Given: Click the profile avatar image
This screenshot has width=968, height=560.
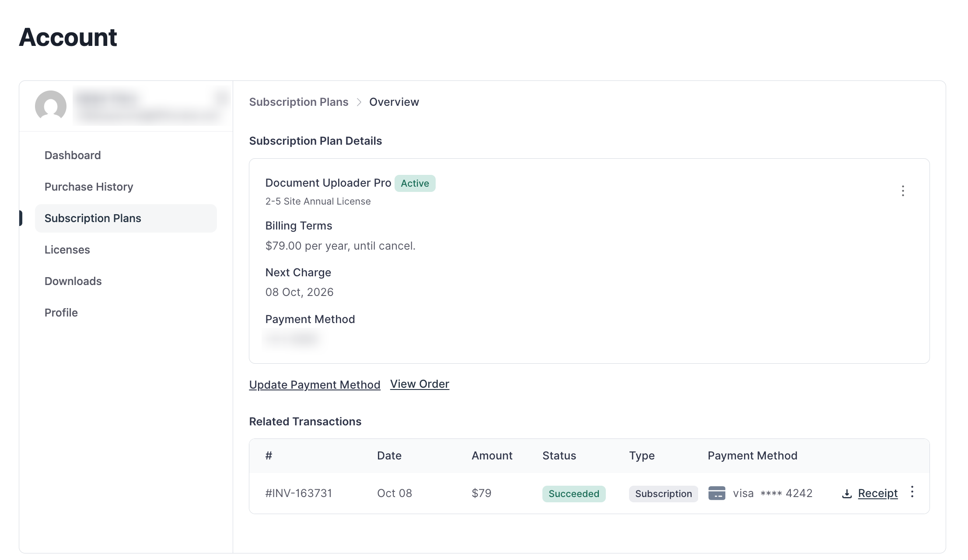Looking at the screenshot, I should pyautogui.click(x=51, y=106).
